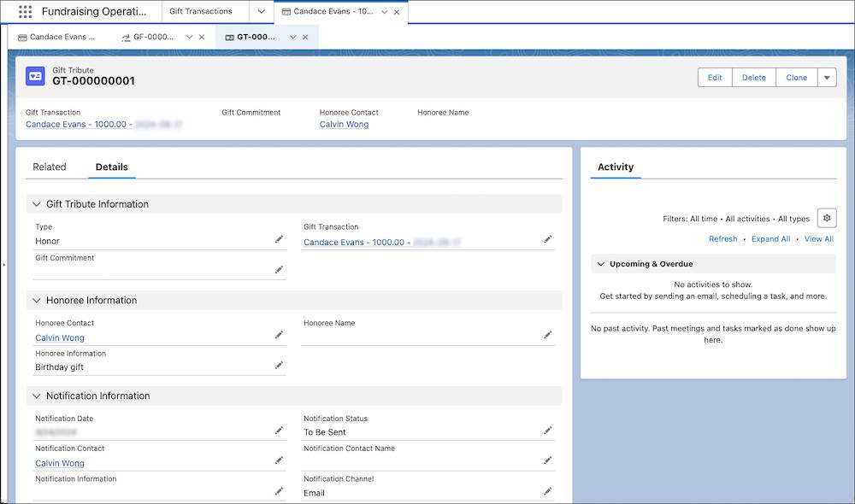Show more actions next to Clone
The width and height of the screenshot is (855, 504).
point(827,78)
